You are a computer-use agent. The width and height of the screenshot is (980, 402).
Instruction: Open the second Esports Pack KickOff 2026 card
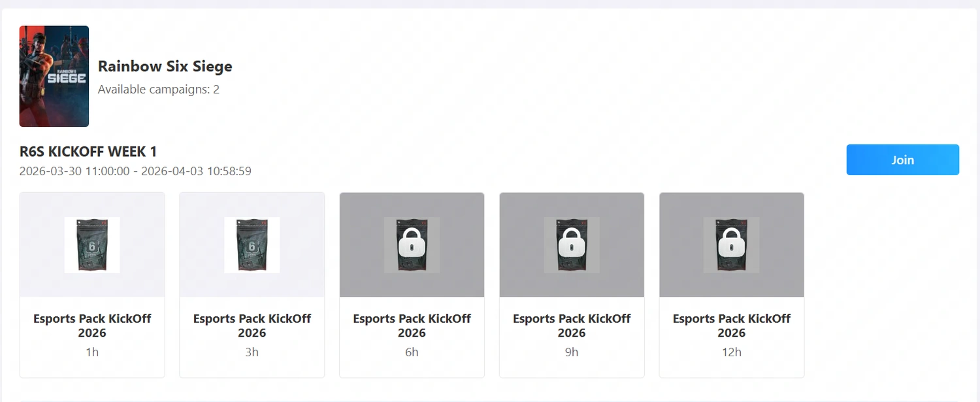(x=252, y=284)
